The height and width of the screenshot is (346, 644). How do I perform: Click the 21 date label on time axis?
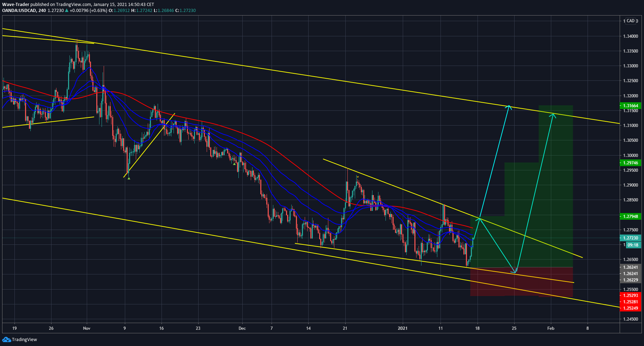pos(345,328)
